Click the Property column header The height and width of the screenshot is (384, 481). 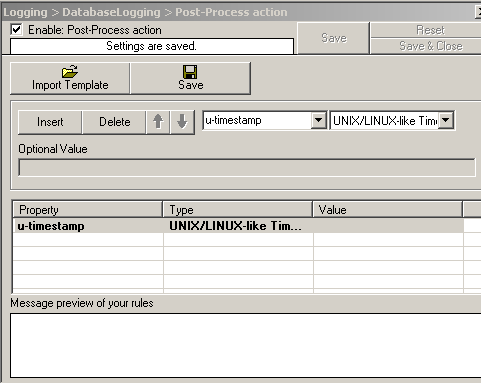88,210
